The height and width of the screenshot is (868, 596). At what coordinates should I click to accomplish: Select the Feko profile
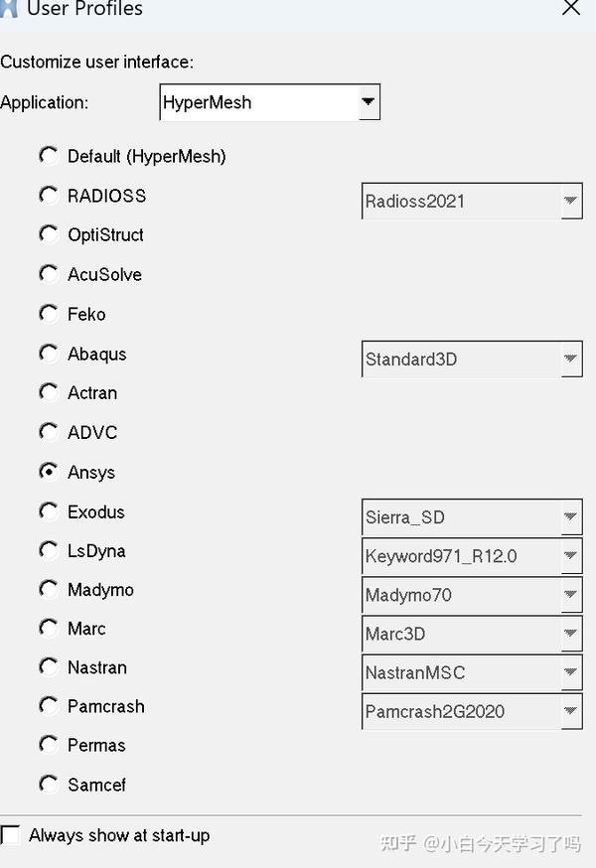[x=49, y=314]
